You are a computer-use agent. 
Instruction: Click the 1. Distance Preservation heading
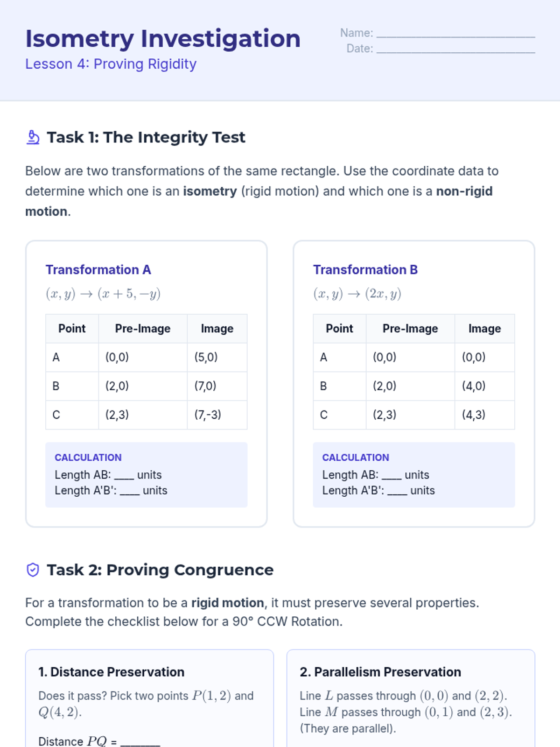coord(112,672)
